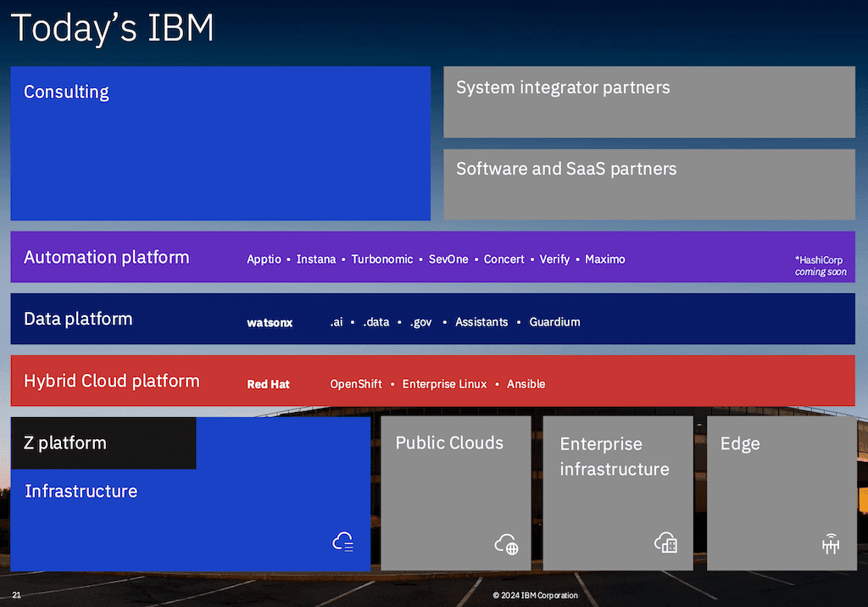Viewport: 868px width, 607px height.
Task: Select the Data platform label
Action: (x=78, y=319)
